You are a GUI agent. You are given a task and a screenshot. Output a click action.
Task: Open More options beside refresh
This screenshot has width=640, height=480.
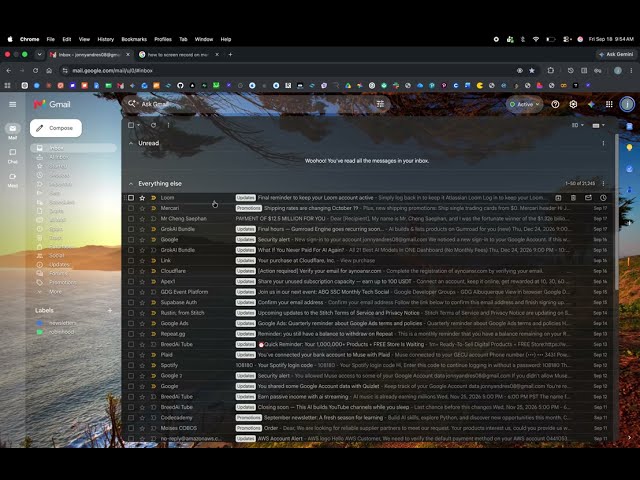pos(168,125)
